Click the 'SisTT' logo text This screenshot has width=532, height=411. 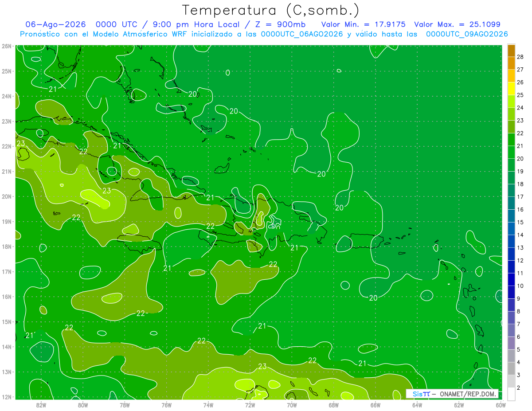pyautogui.click(x=421, y=394)
